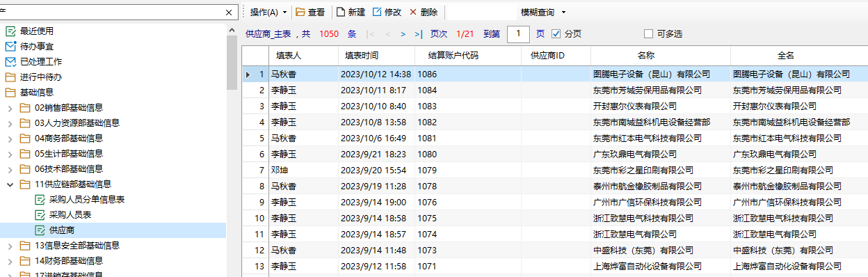Enable the 可多选 multi-select checkbox

click(x=648, y=33)
